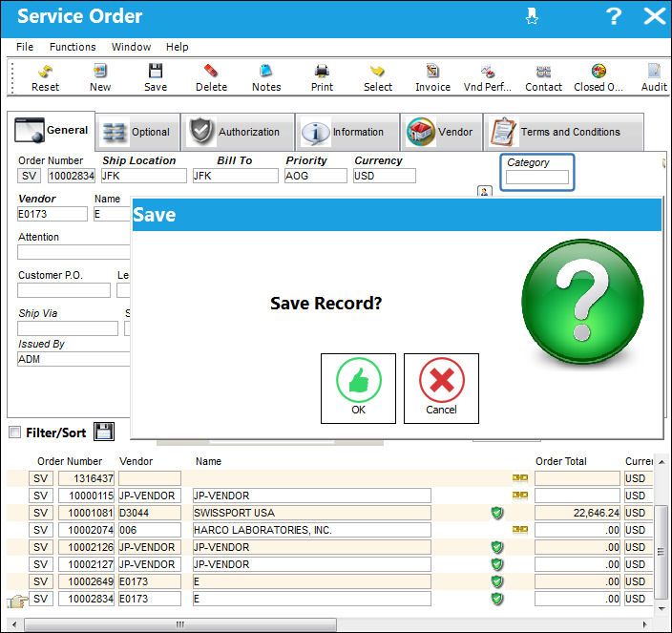Click the green shield icon on order 10002126 row

(497, 547)
